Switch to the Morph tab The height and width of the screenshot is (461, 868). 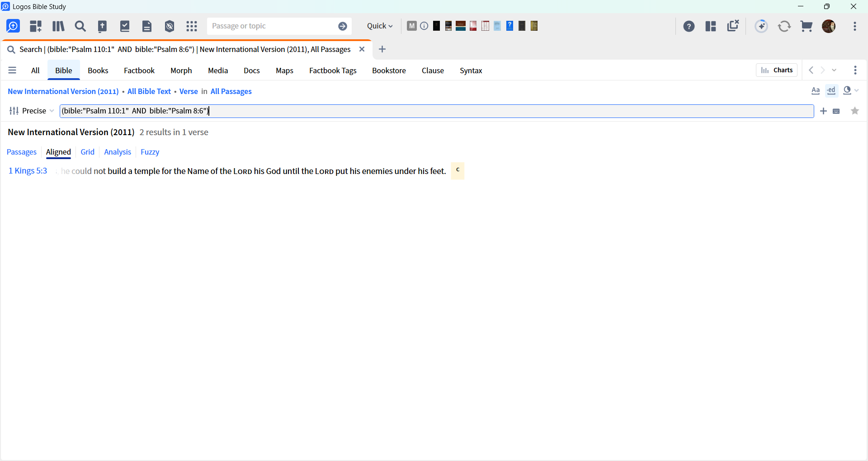click(181, 71)
